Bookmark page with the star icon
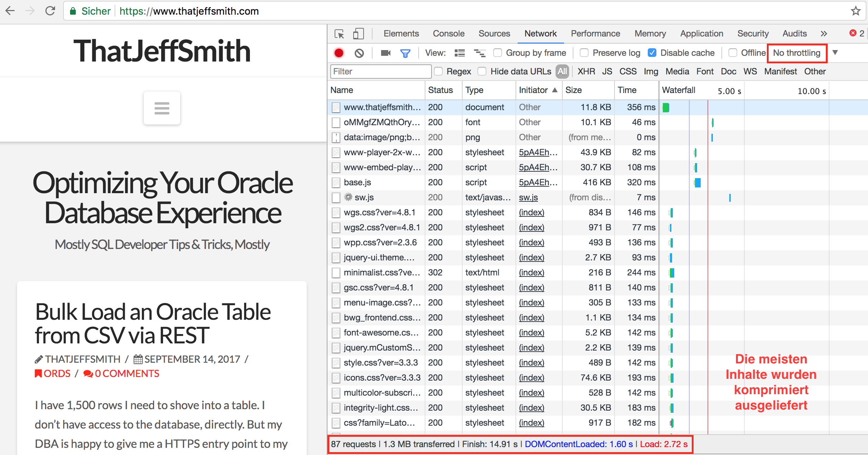Screen dimensions: 868x455 tap(855, 11)
